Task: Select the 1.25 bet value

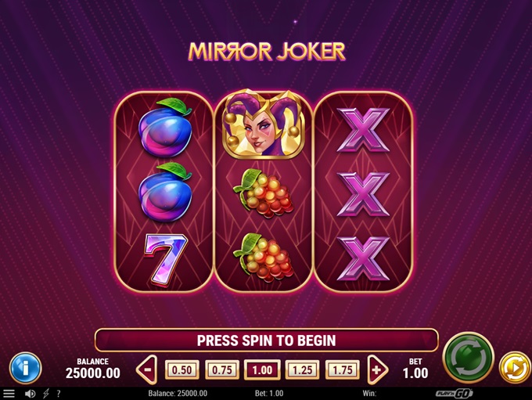Action: point(302,369)
